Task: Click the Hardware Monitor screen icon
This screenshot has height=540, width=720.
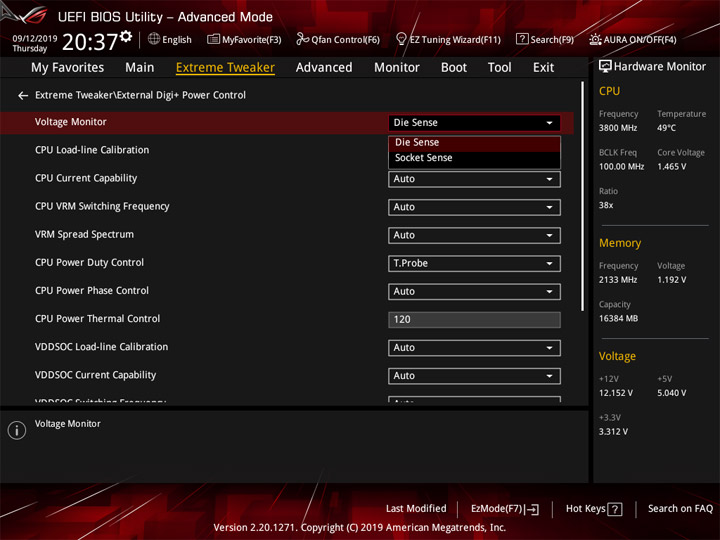Action: pyautogui.click(x=605, y=67)
